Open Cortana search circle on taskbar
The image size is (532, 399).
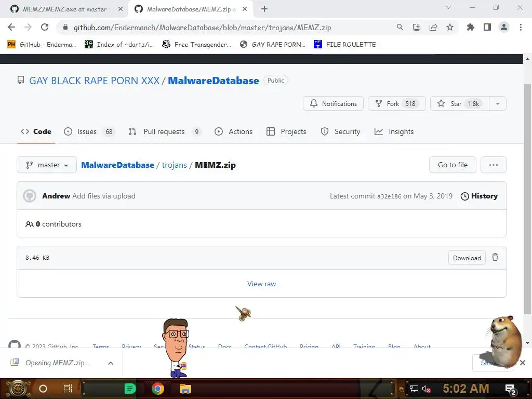tap(43, 389)
